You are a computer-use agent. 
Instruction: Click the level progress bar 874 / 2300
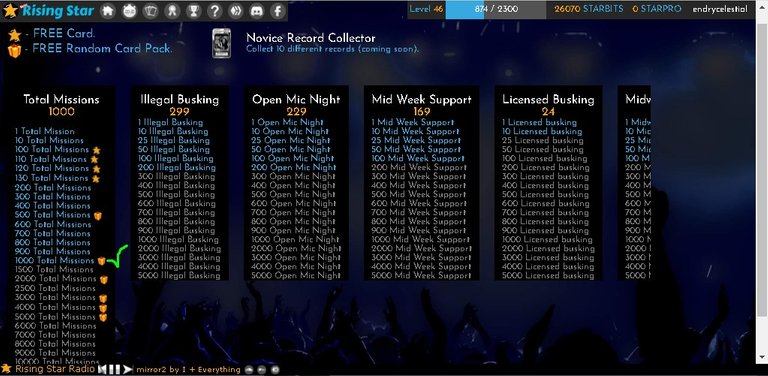click(496, 9)
